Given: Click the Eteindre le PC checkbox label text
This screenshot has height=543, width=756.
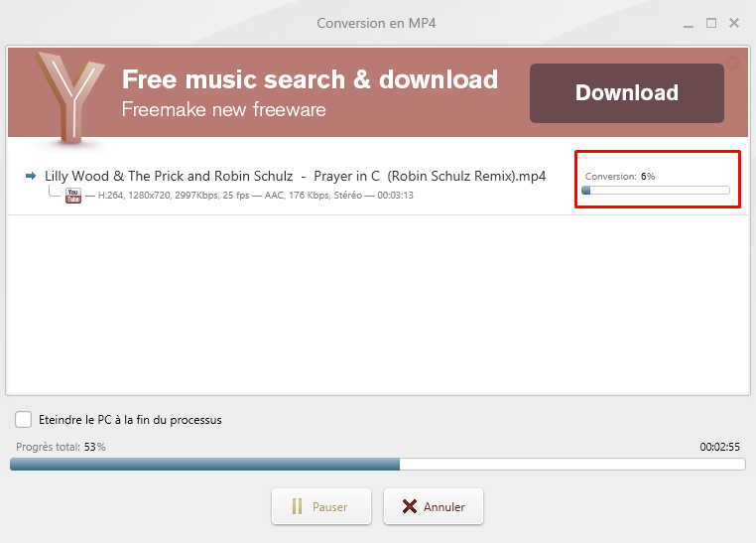Looking at the screenshot, I should point(130,420).
